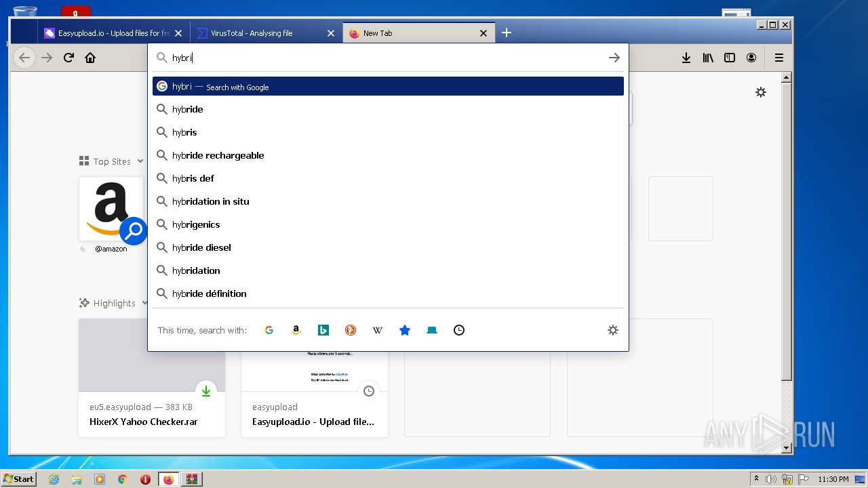Viewport: 868px width, 488px height.
Task: Open New Tab page customize gear
Action: 761,92
